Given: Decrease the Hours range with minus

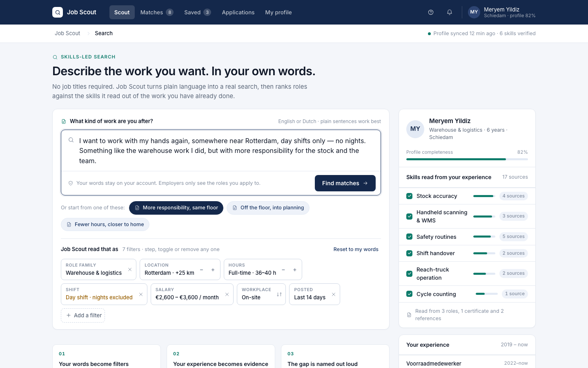Looking at the screenshot, I should coord(283,270).
